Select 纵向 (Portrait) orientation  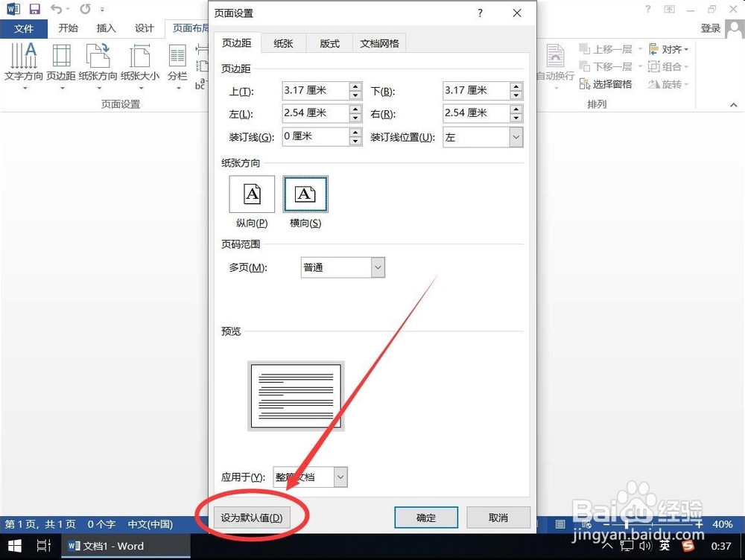click(x=251, y=195)
